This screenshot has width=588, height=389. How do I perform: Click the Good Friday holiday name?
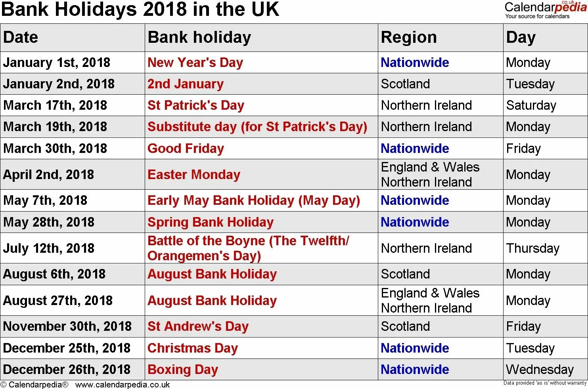(186, 149)
